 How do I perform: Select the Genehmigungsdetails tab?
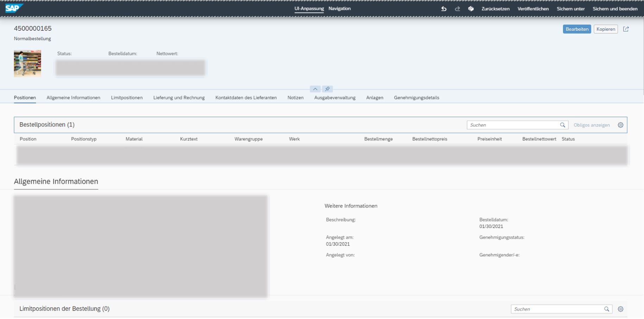tap(417, 98)
